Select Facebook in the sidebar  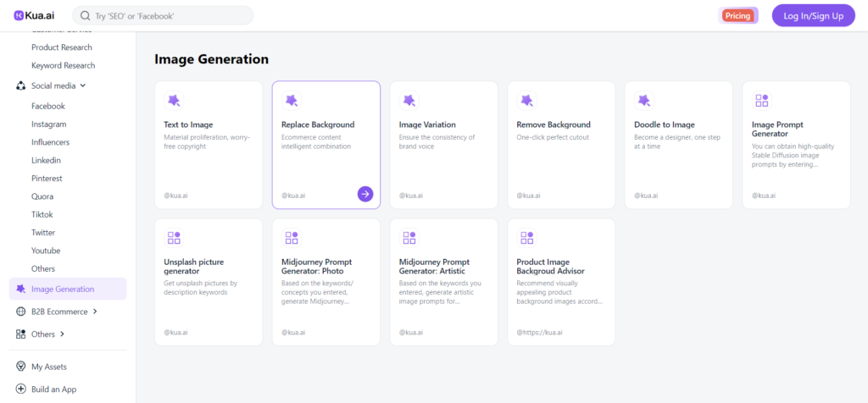click(48, 106)
